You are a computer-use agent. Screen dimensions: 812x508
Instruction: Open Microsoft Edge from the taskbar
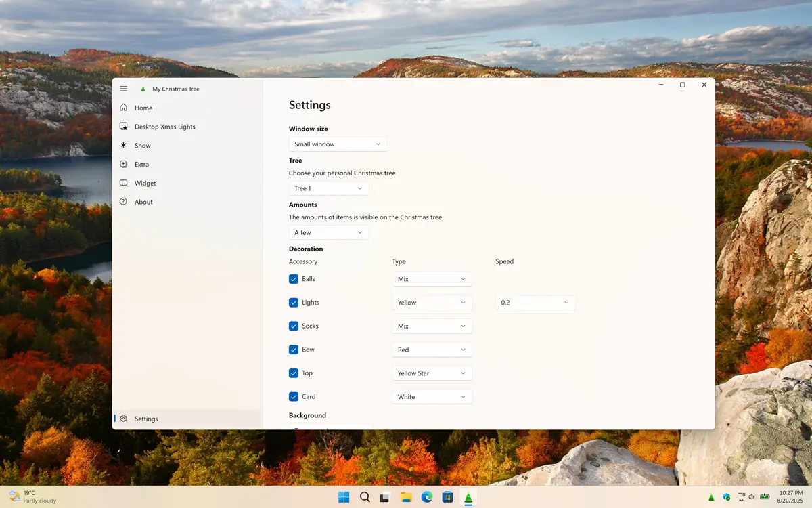click(426, 497)
